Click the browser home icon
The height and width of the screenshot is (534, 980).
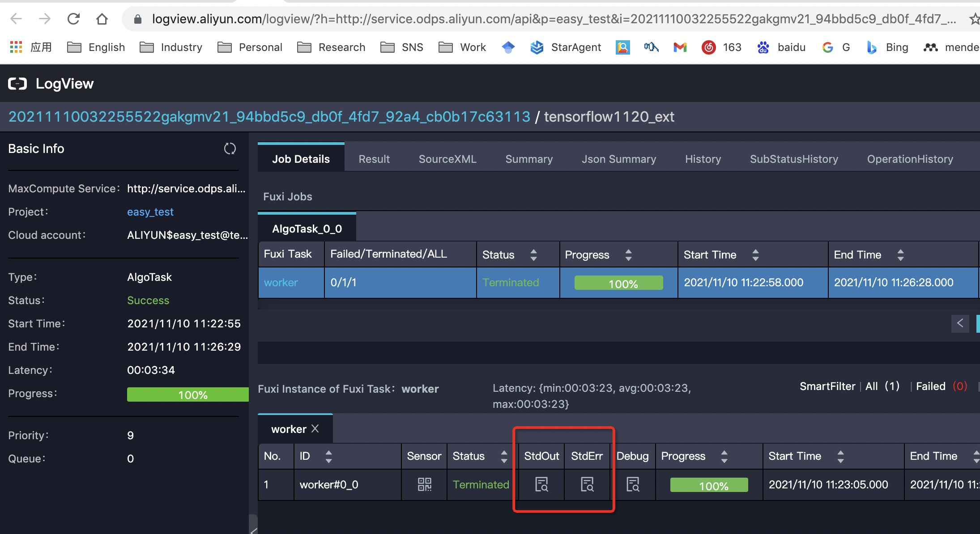(x=102, y=19)
